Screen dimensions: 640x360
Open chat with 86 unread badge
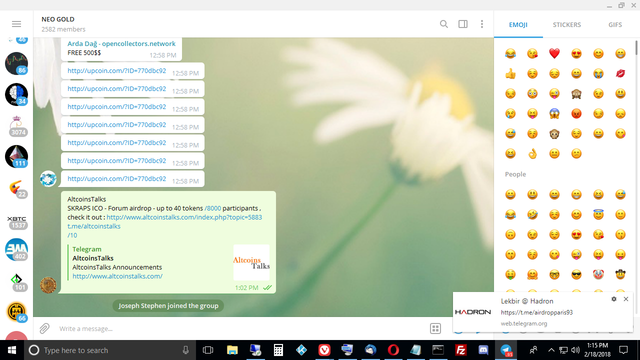click(x=16, y=63)
